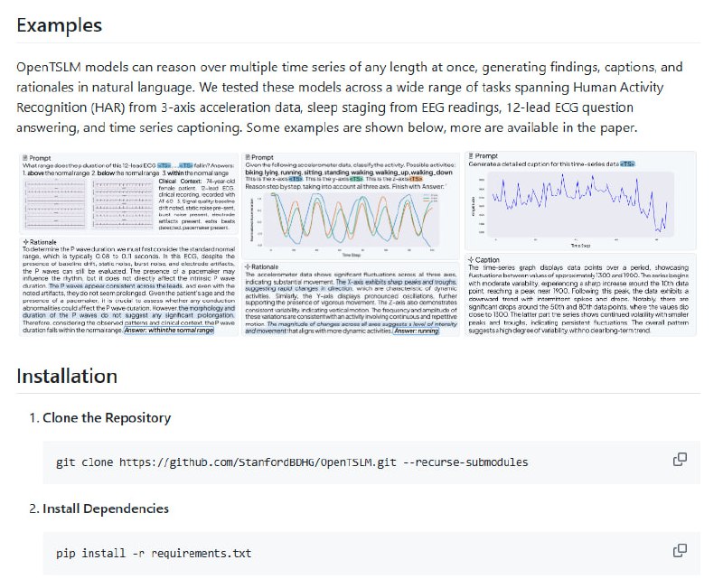Click the 'Install Dependencies' step title
The width and height of the screenshot is (723, 588).
105,509
